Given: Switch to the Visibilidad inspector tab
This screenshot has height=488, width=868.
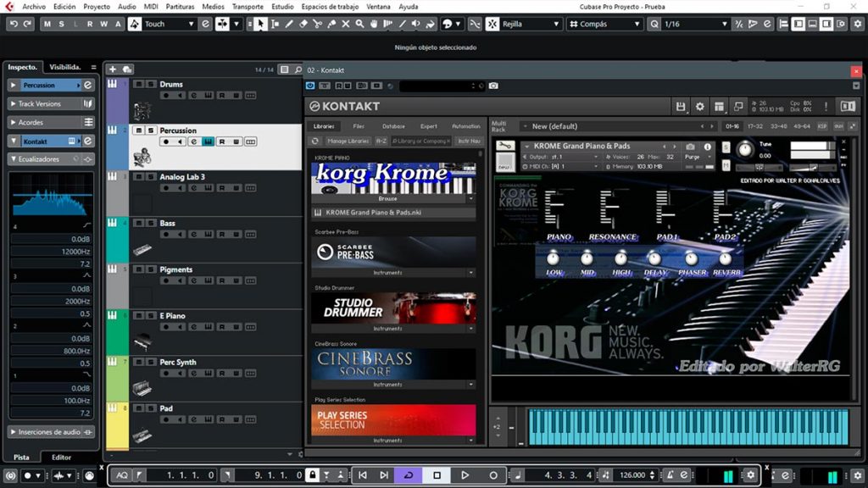Looking at the screenshot, I should tap(64, 67).
